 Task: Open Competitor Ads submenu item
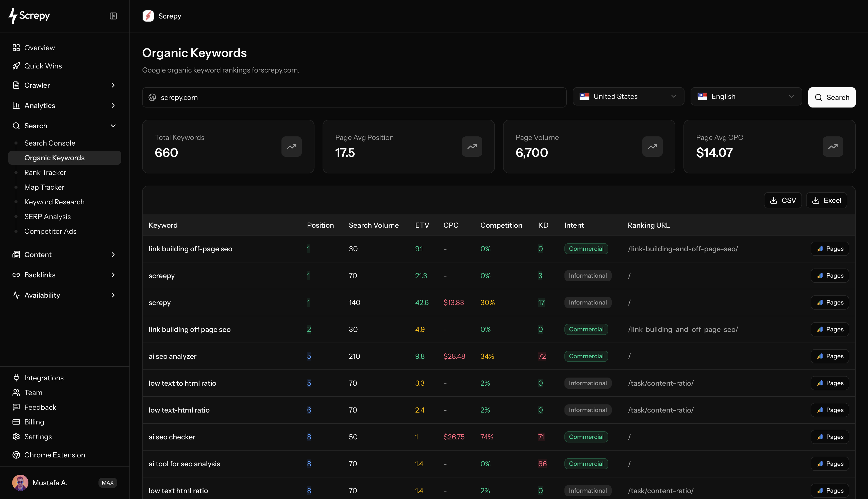[x=51, y=231]
